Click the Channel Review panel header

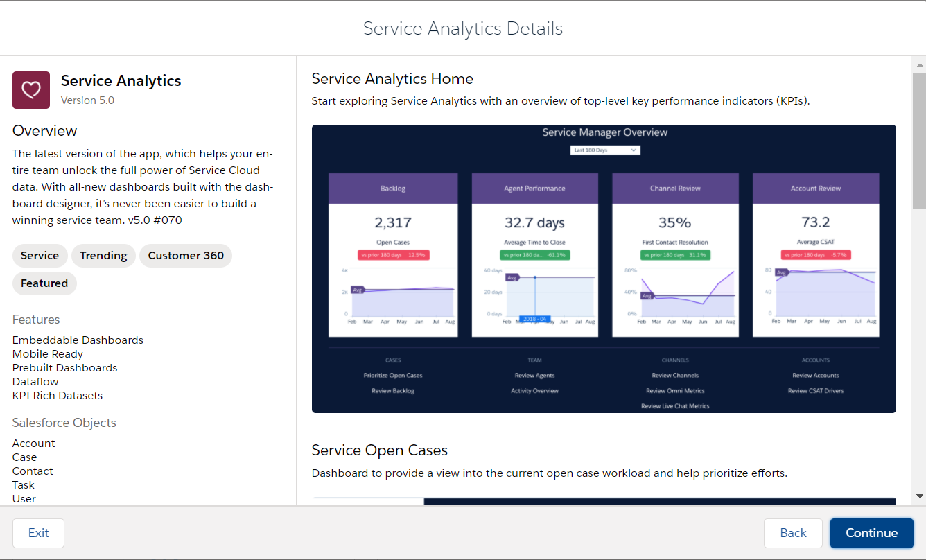tap(675, 189)
